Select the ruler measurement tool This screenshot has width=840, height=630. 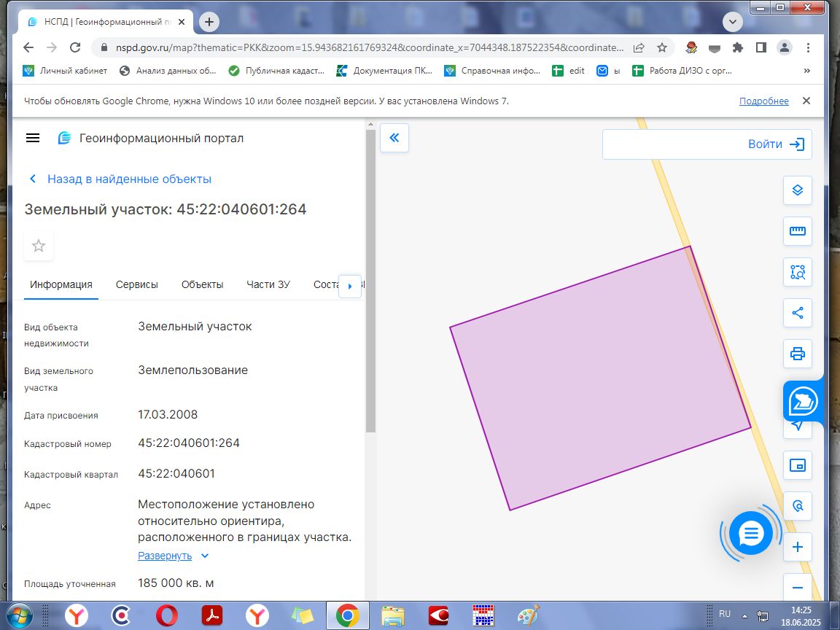[x=797, y=231]
